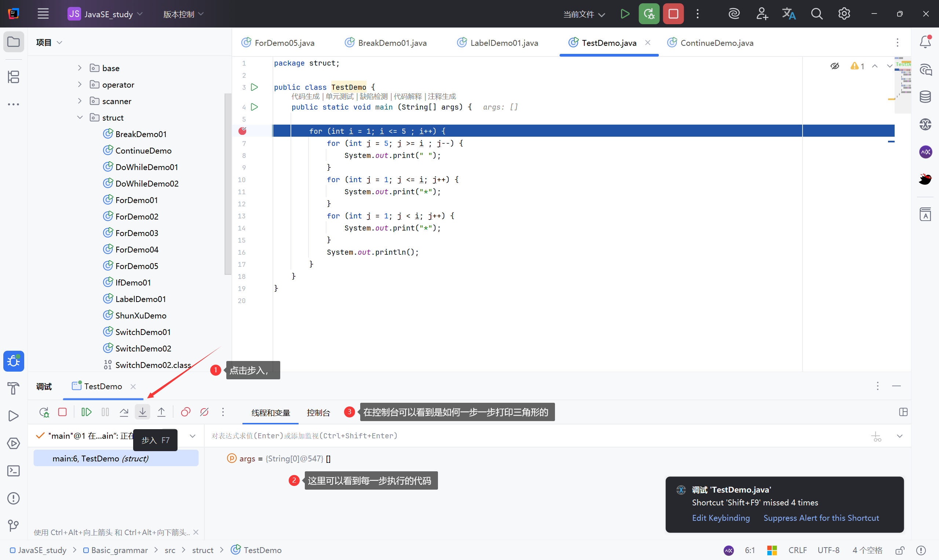Viewport: 939px width, 560px height.
Task: Click the Step Into debug button
Action: tap(142, 412)
